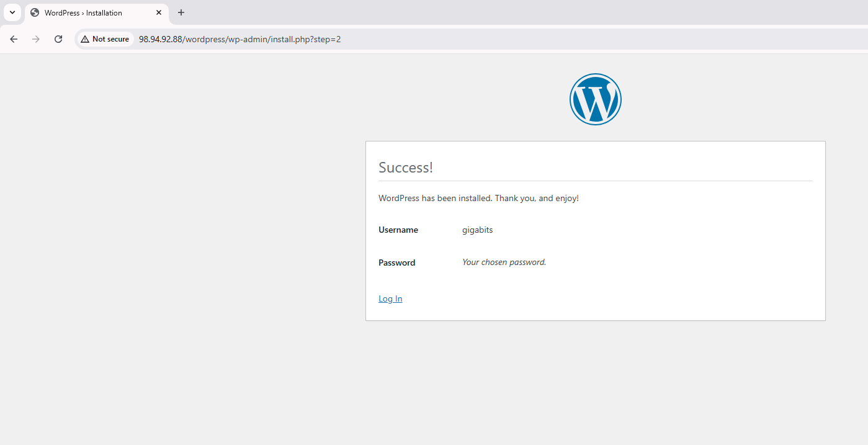Click the gigabits username value
Image resolution: width=868 pixels, height=445 pixels.
pyautogui.click(x=477, y=230)
